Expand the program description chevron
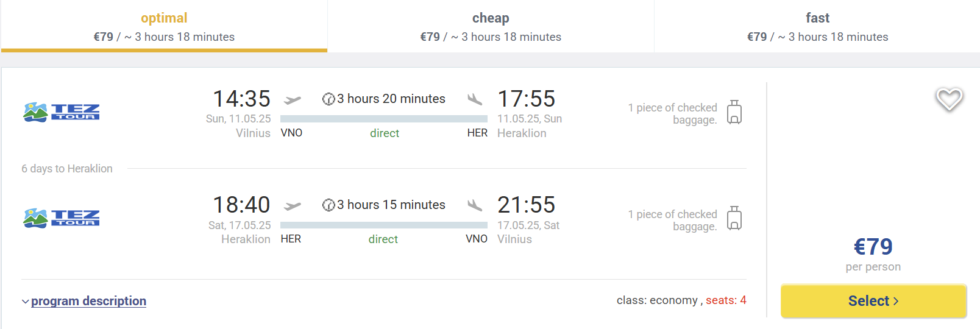Viewport: 980px width, 329px height. click(25, 302)
